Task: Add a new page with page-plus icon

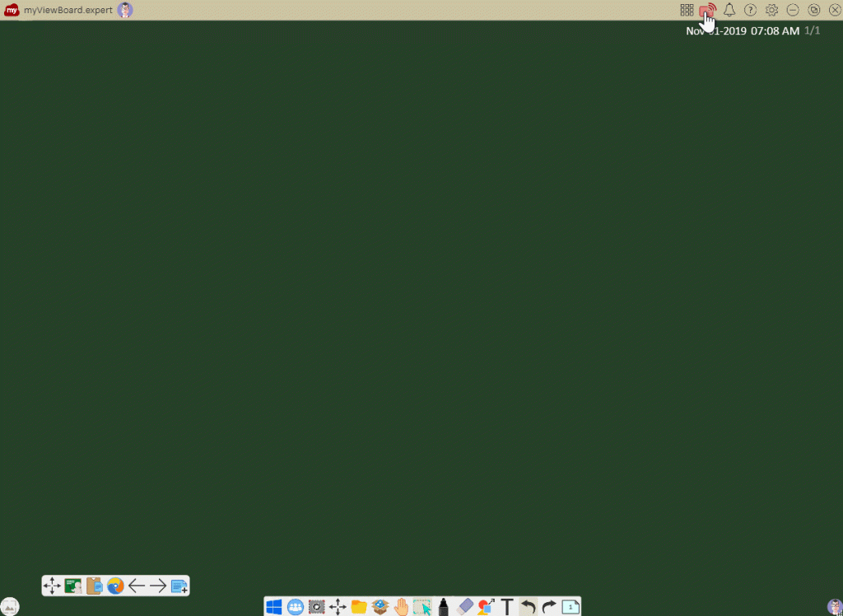Action: click(179, 586)
